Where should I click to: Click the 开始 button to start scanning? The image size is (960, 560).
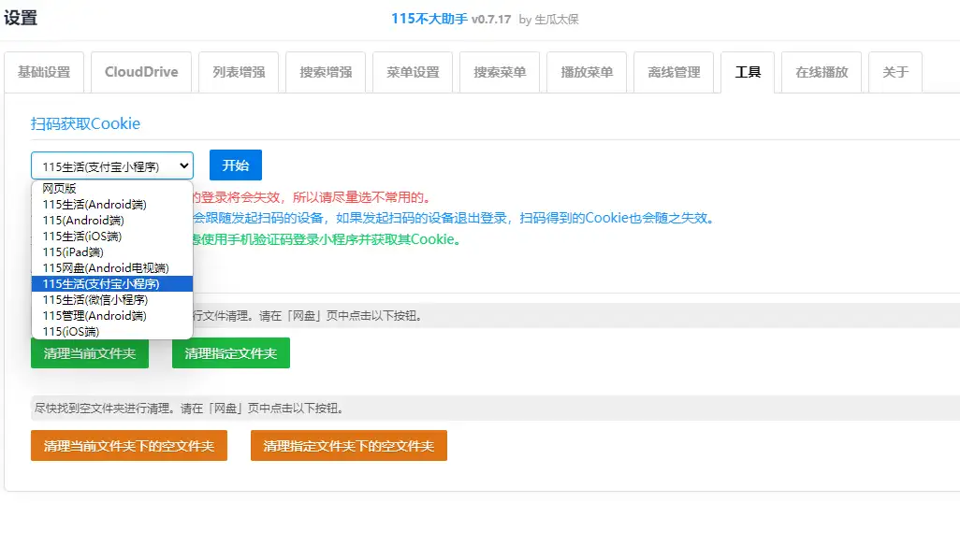[235, 165]
